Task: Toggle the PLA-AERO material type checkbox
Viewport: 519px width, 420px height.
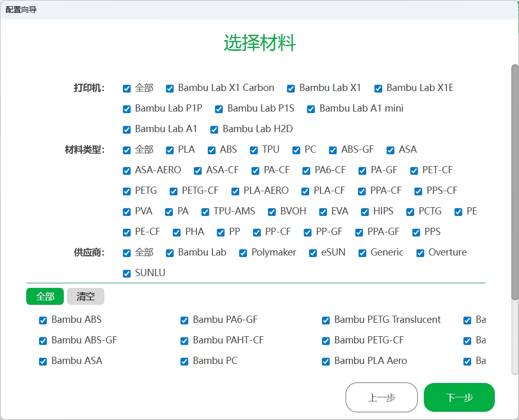Action: point(236,191)
